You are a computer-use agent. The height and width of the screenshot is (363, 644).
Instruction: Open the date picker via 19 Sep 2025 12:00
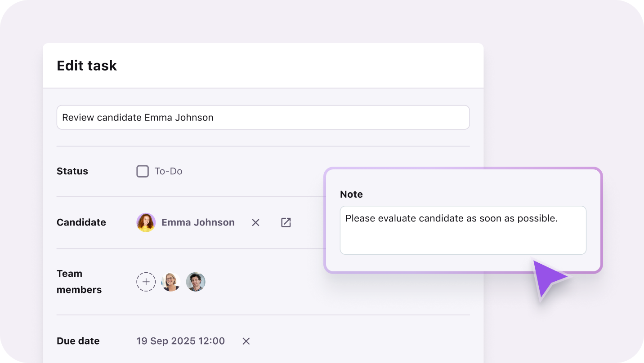point(180,341)
